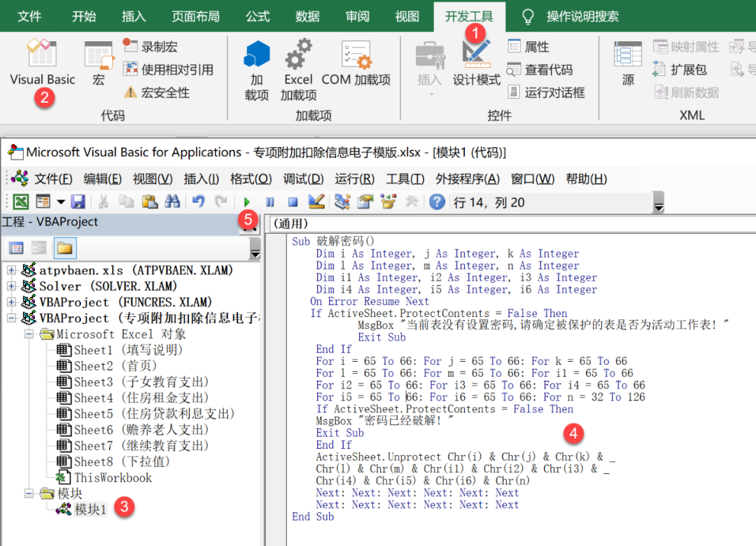Run the macro with play button

click(x=247, y=202)
